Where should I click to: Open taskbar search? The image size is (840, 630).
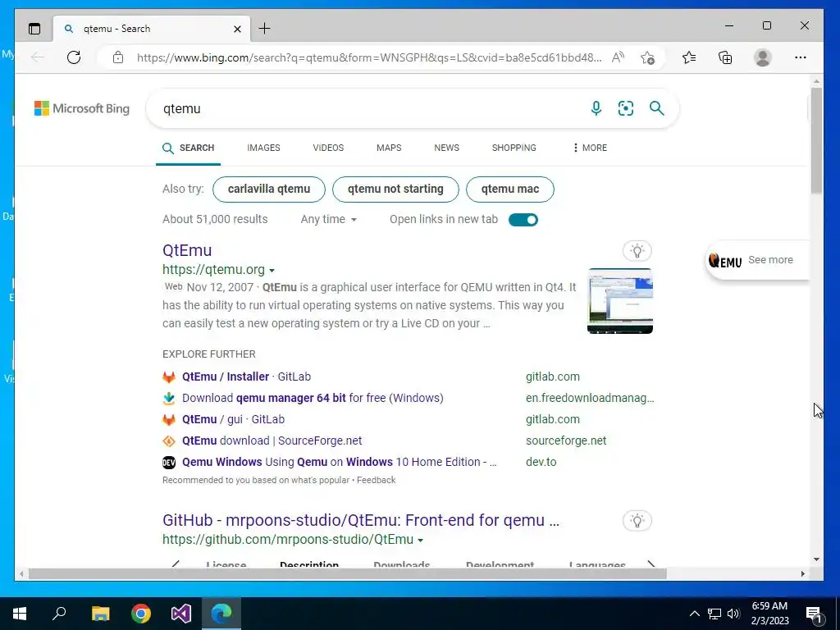tap(59, 614)
